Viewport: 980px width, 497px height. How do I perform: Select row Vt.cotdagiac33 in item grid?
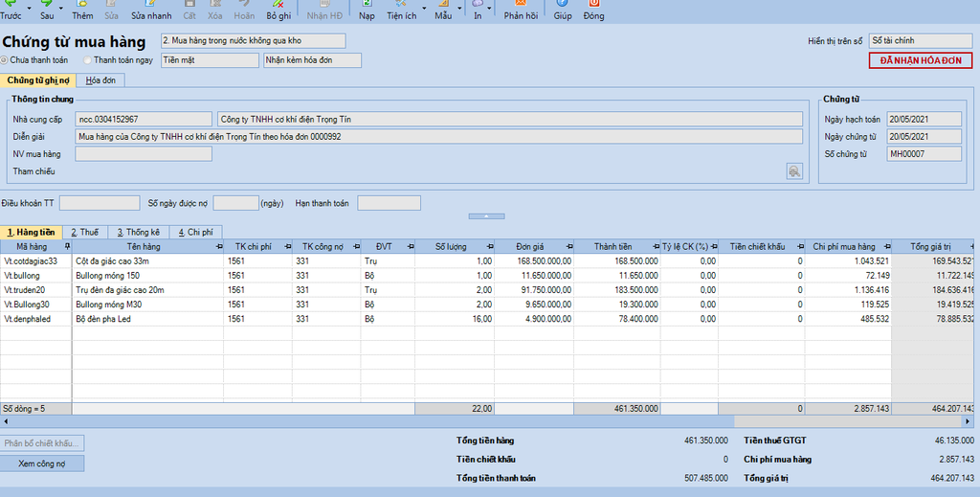(x=487, y=261)
